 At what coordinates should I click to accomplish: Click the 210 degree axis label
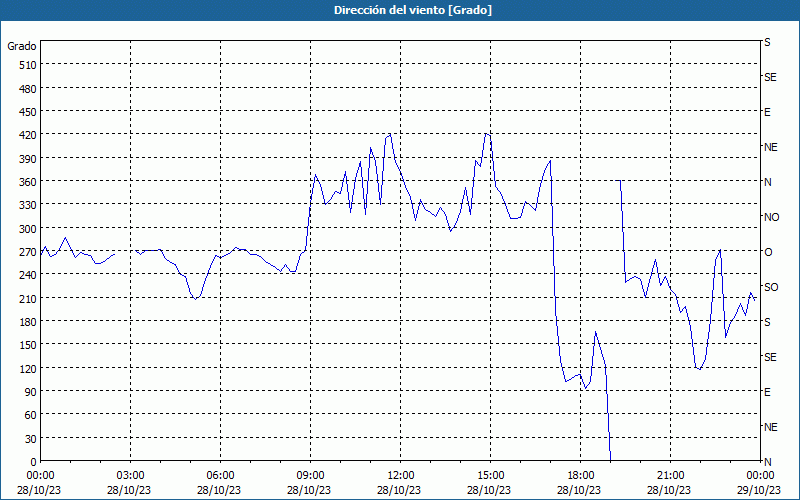coord(28,298)
